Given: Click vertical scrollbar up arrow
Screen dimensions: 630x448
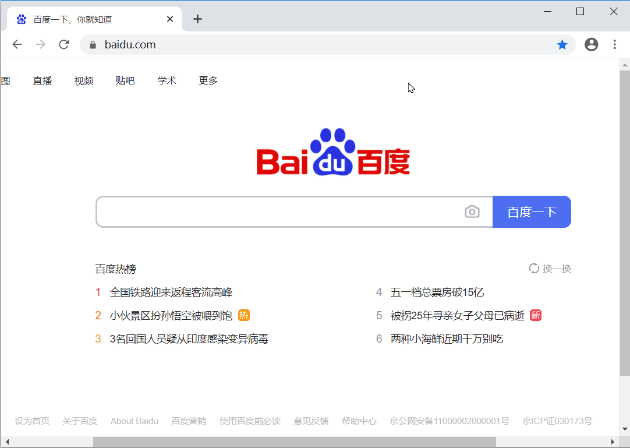Looking at the screenshot, I should pyautogui.click(x=625, y=64).
